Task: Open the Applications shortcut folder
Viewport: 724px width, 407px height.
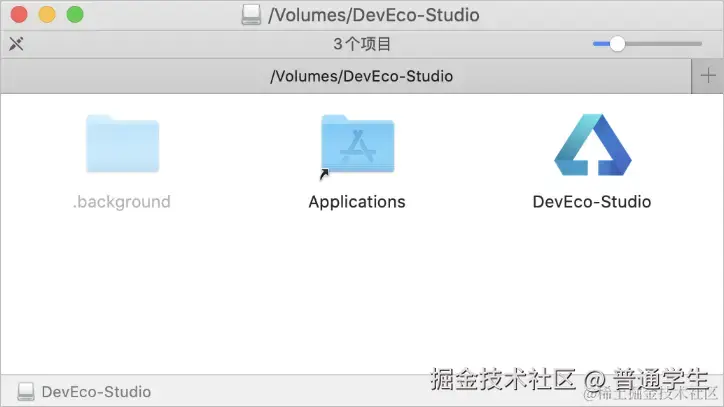Action: 357,145
